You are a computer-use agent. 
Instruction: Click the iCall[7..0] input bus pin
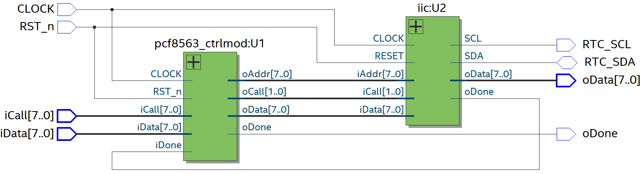tap(67, 116)
